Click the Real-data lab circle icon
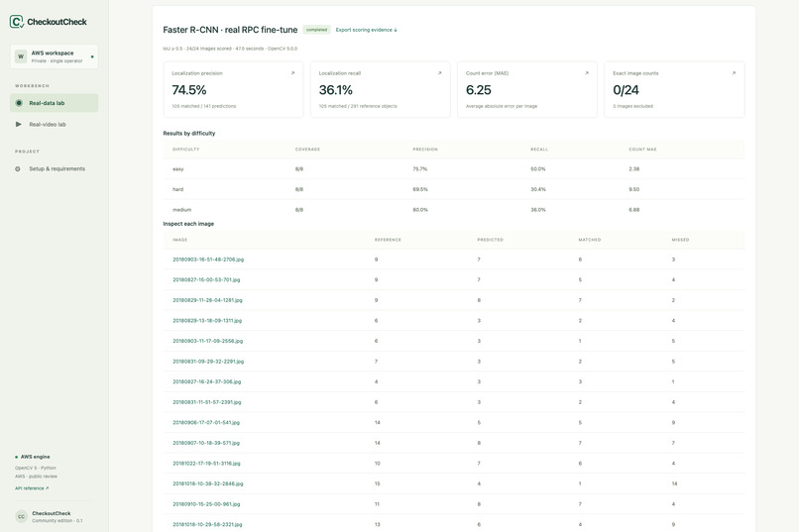Viewport: 799px width, 532px height. pyautogui.click(x=19, y=103)
